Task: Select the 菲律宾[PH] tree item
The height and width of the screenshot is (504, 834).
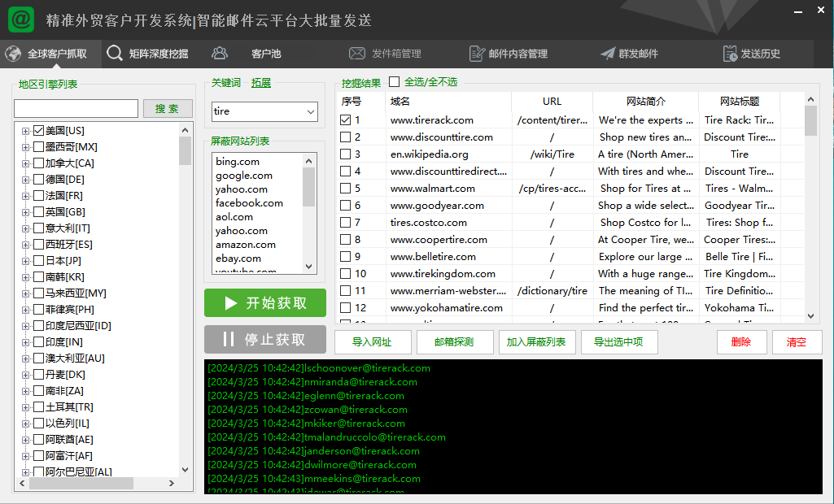Action: (x=70, y=310)
